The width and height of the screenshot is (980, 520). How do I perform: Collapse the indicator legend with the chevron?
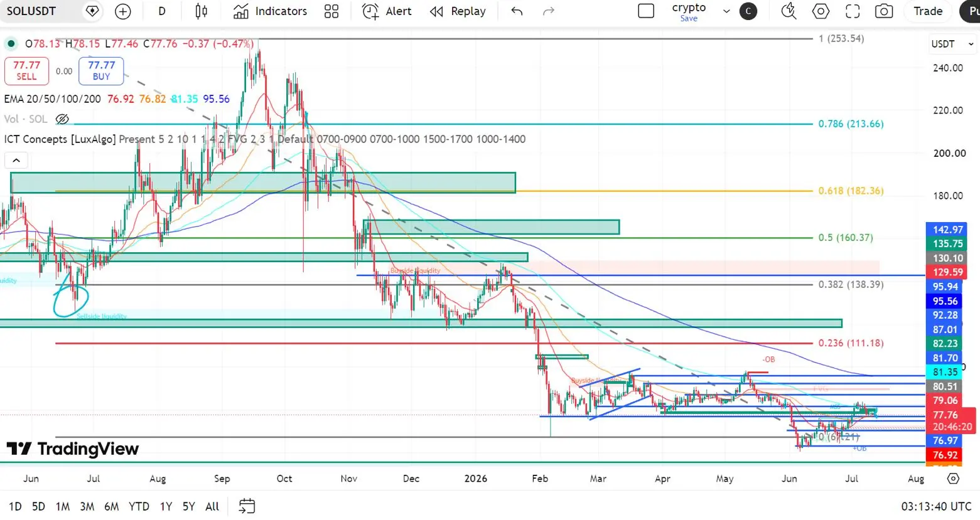pyautogui.click(x=16, y=161)
